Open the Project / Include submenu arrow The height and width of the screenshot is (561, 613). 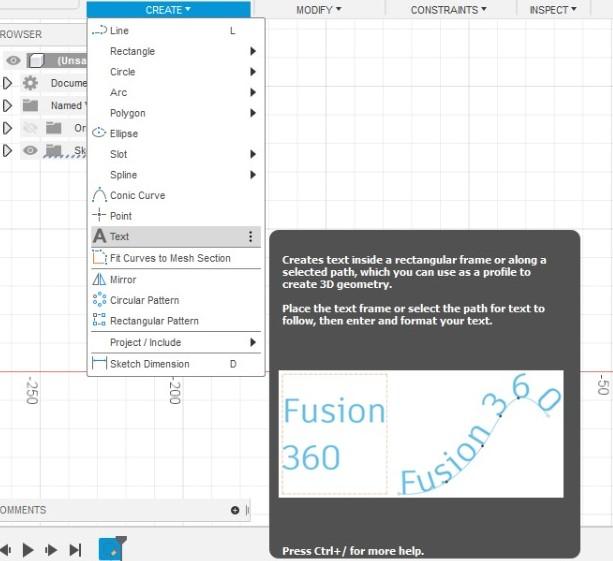(253, 342)
